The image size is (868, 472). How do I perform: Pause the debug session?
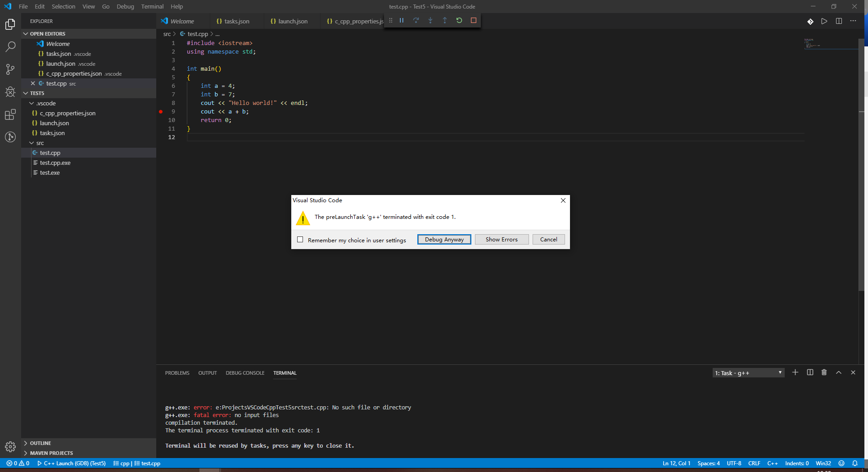click(x=402, y=20)
